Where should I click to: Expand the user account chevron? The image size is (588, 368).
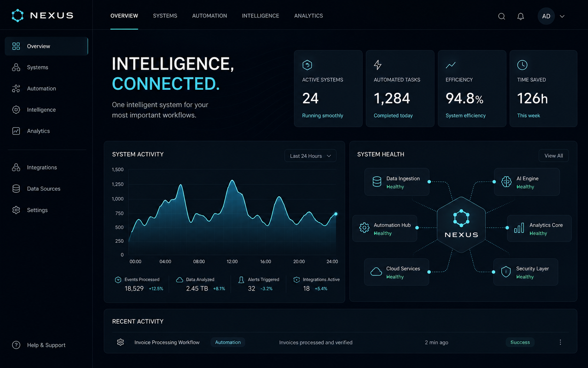point(562,16)
